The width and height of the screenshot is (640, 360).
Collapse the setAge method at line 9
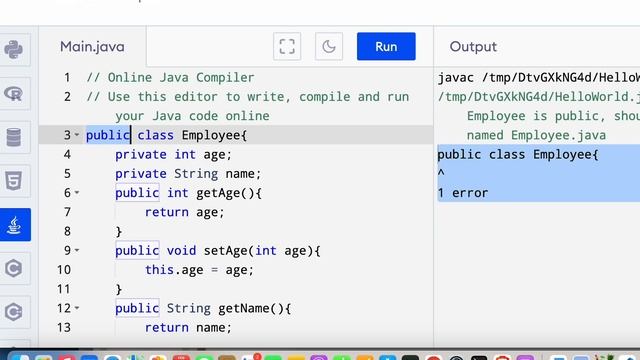click(77, 250)
